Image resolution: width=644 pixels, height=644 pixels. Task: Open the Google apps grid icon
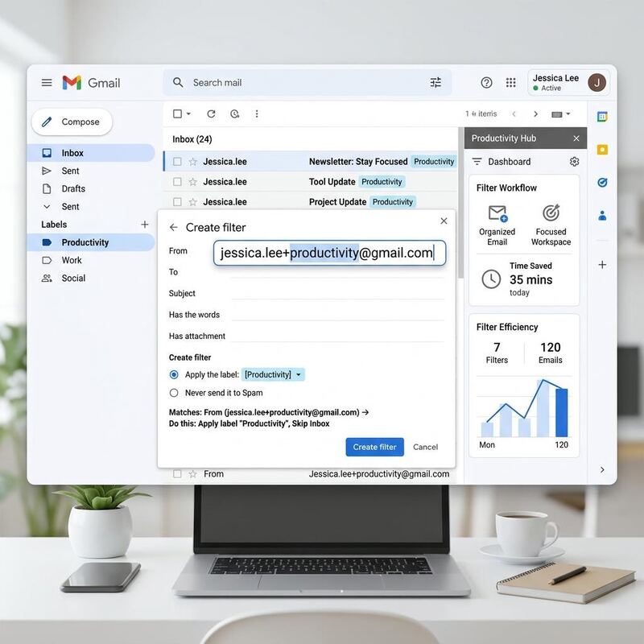[510, 83]
